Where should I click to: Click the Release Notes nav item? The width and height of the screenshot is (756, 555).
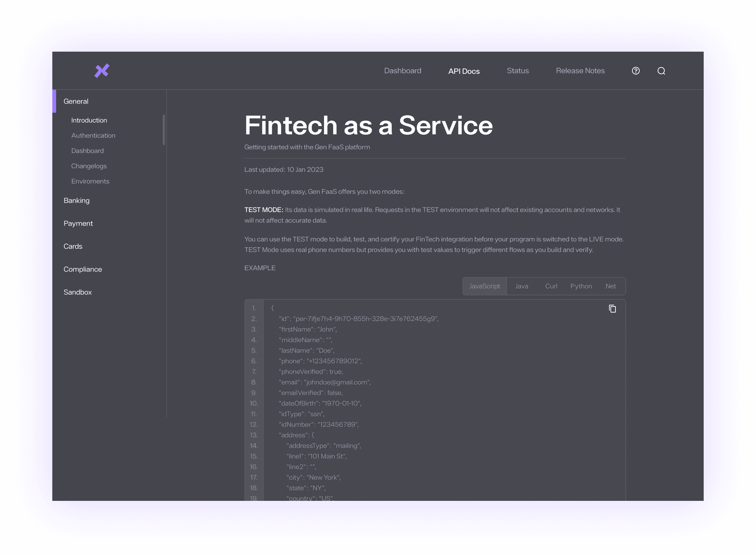[x=580, y=70]
